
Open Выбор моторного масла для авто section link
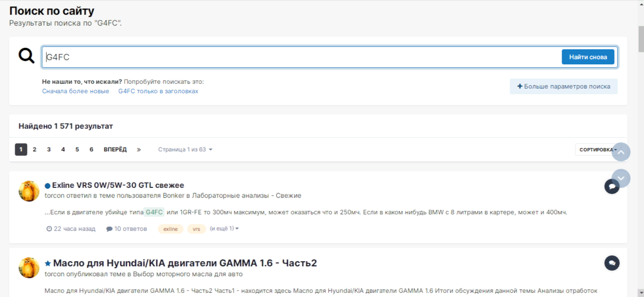[x=188, y=274]
